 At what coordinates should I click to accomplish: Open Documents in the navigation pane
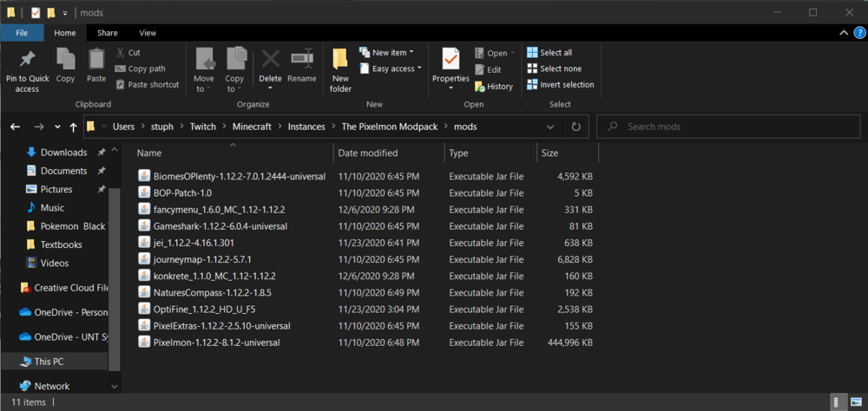click(63, 171)
